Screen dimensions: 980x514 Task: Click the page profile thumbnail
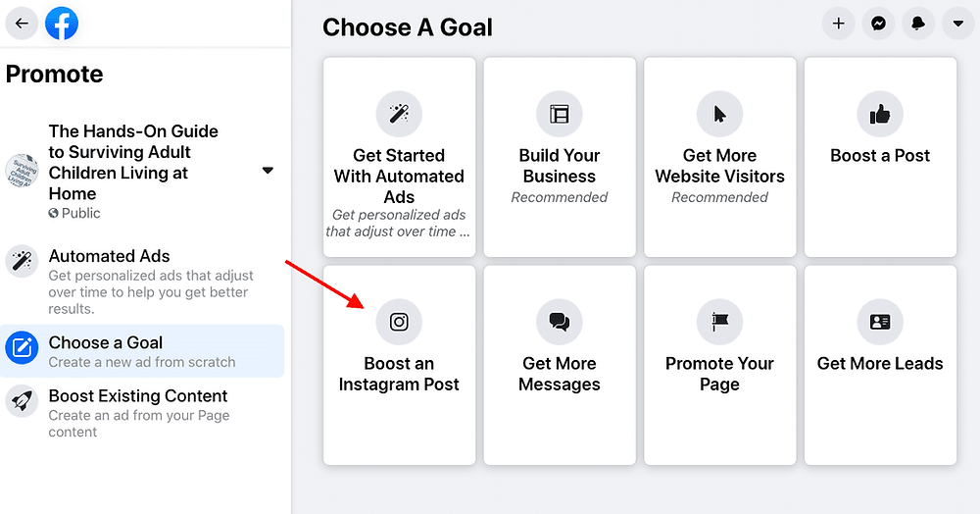pos(22,171)
